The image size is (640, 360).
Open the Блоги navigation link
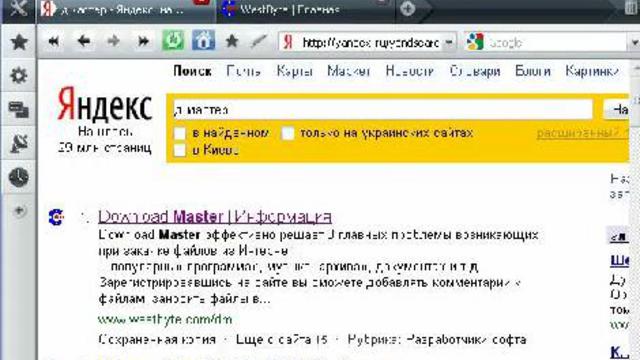[533, 71]
